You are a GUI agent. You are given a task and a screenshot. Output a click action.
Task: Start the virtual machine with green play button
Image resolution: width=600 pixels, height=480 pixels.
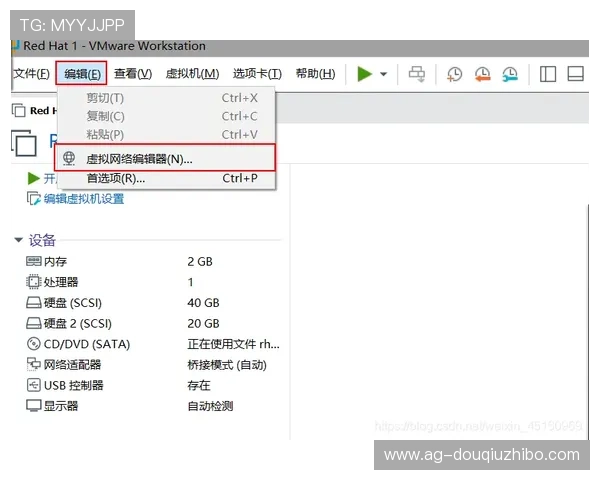point(364,73)
